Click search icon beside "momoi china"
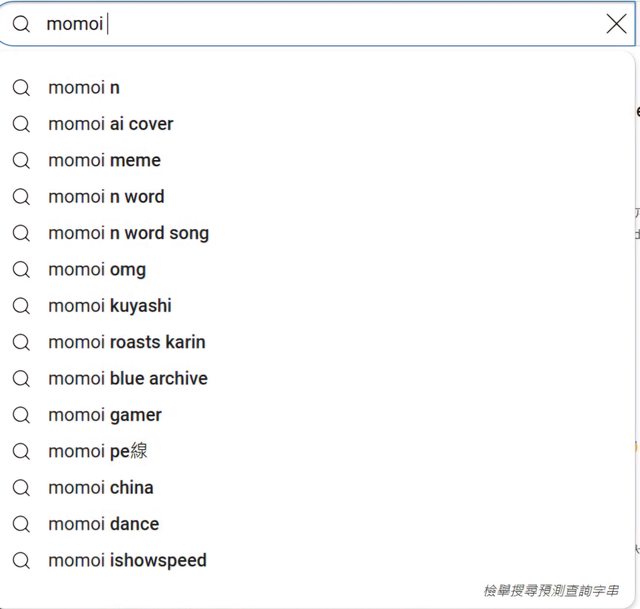This screenshot has height=609, width=640. 21,488
